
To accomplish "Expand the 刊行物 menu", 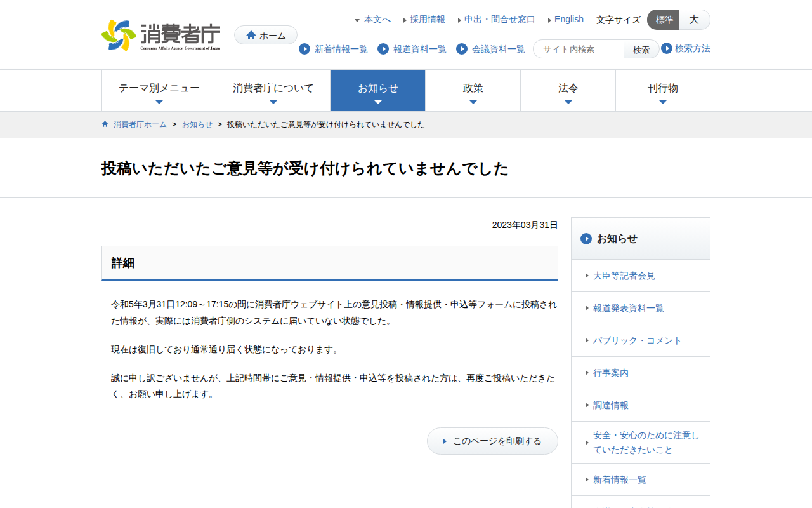I will pos(663,91).
